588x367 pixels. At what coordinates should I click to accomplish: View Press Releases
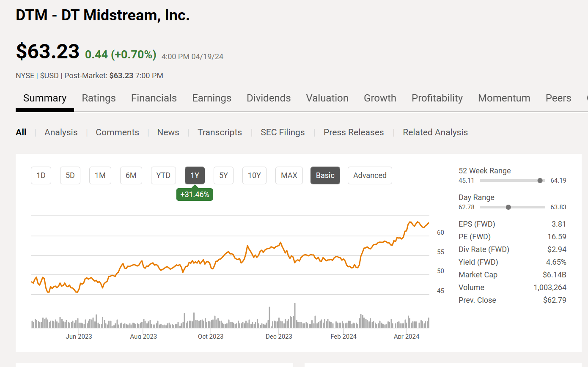(x=354, y=132)
